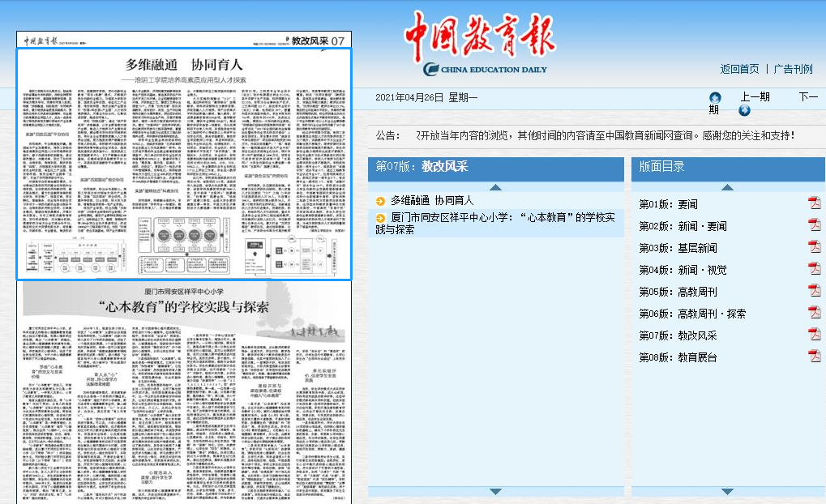The height and width of the screenshot is (504, 826).
Task: Click the lower article region in page preview
Action: pyautogui.click(x=184, y=389)
